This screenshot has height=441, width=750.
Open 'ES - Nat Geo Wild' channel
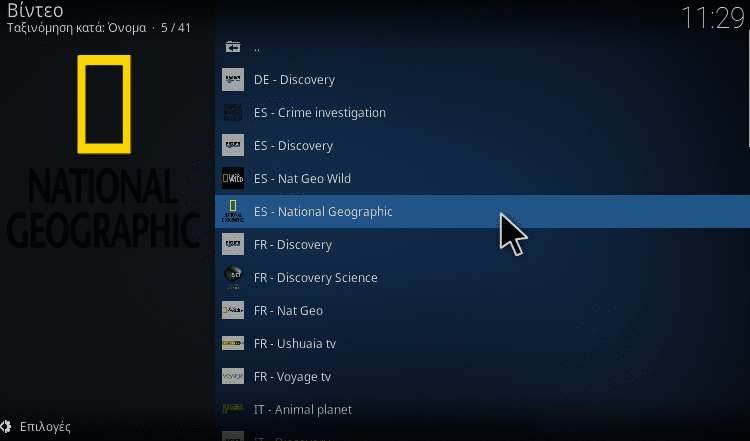(x=482, y=178)
